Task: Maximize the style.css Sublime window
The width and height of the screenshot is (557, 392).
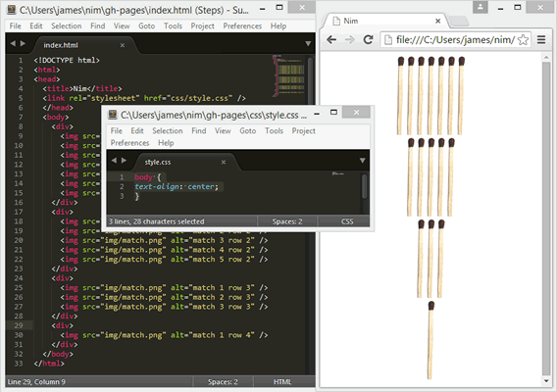Action: [x=333, y=113]
